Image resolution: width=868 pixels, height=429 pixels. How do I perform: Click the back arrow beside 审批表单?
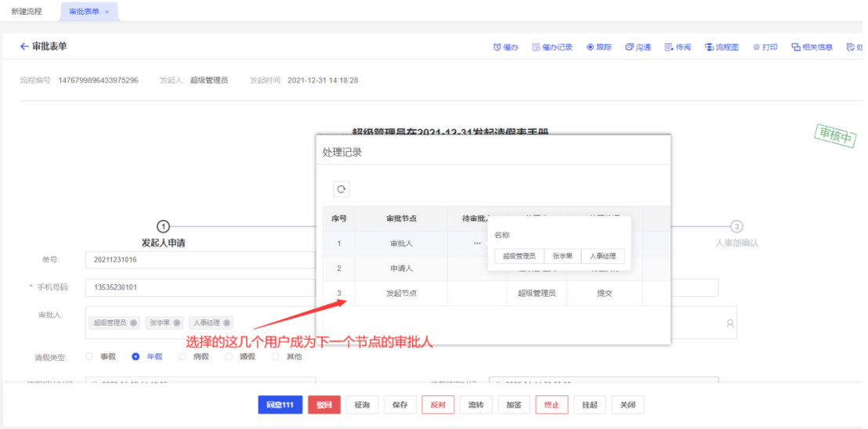click(x=24, y=47)
